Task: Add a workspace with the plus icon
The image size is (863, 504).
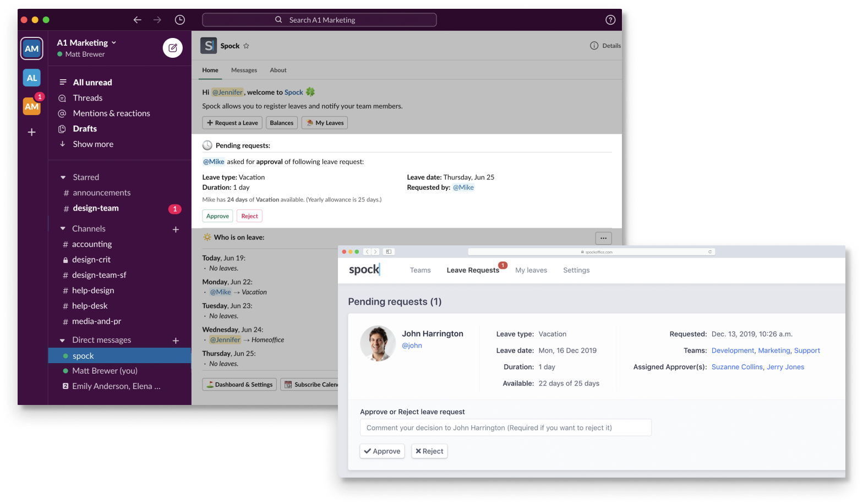Action: (x=32, y=132)
